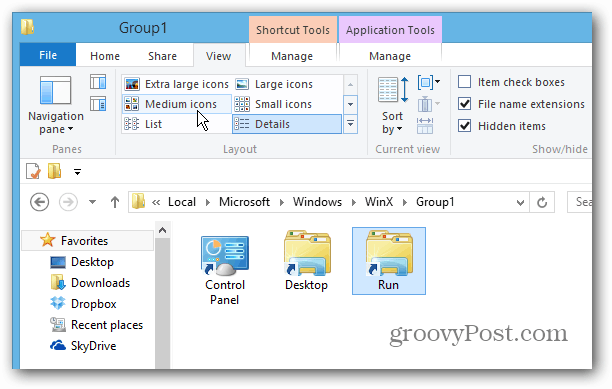612x389 pixels.
Task: Click the Shortcut Tools header
Action: click(x=293, y=30)
